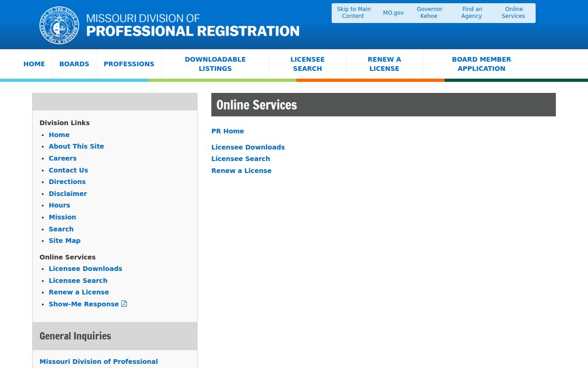Go to DOWNLOADABLE LISTINGS in navigation
588x368 pixels.
coord(215,64)
